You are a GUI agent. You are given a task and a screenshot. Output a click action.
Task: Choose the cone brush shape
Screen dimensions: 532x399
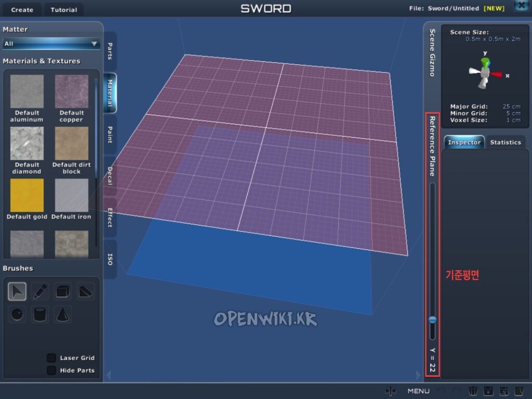[x=63, y=314]
